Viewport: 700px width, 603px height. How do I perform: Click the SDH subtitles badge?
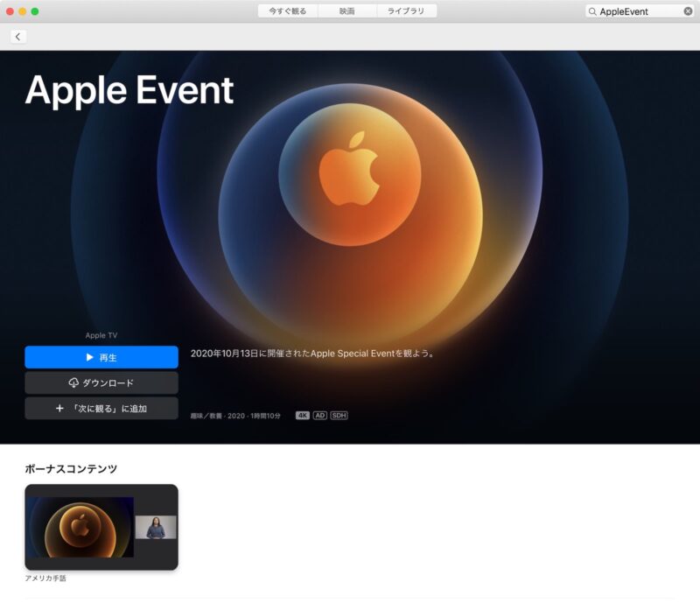point(339,416)
